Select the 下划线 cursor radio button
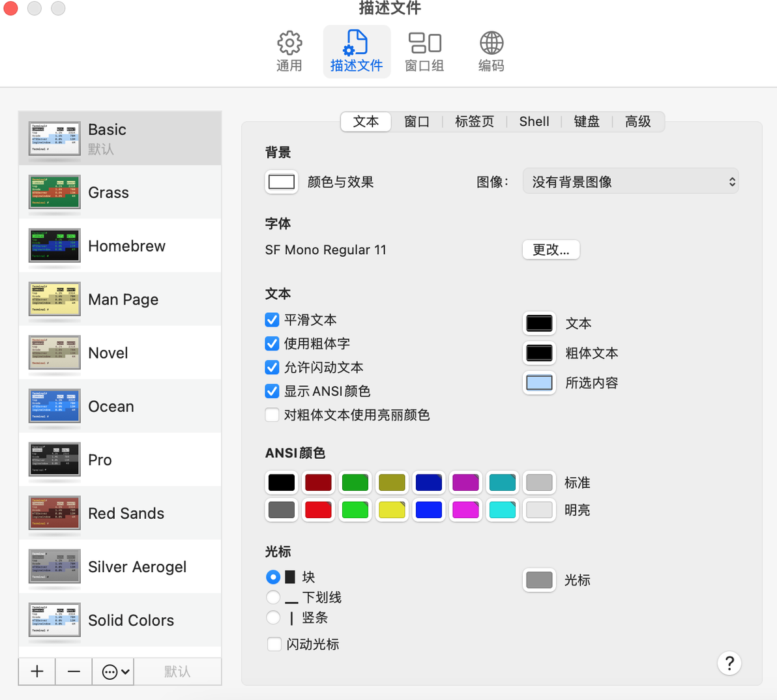The width and height of the screenshot is (777, 700). (x=273, y=597)
